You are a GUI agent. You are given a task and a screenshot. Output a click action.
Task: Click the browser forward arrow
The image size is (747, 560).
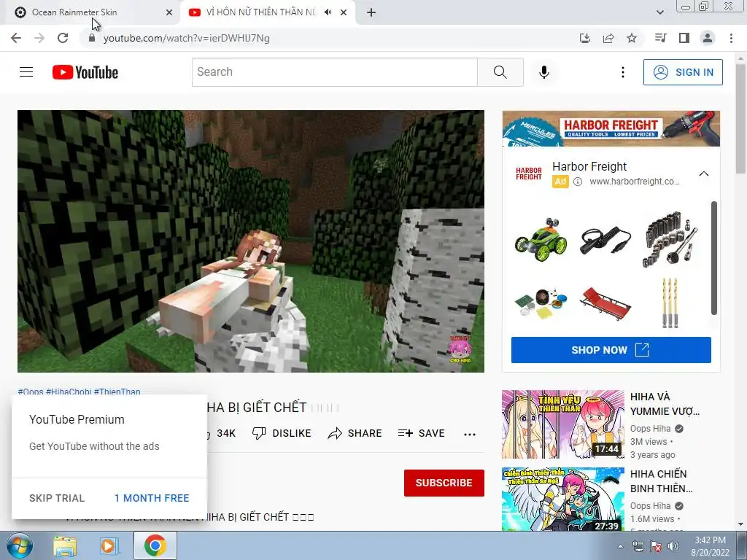39,38
